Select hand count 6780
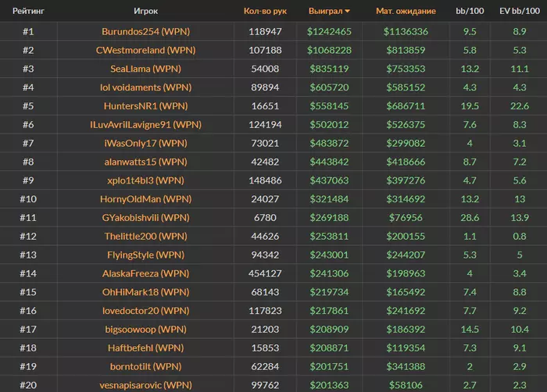The width and height of the screenshot is (547, 392). [265, 218]
